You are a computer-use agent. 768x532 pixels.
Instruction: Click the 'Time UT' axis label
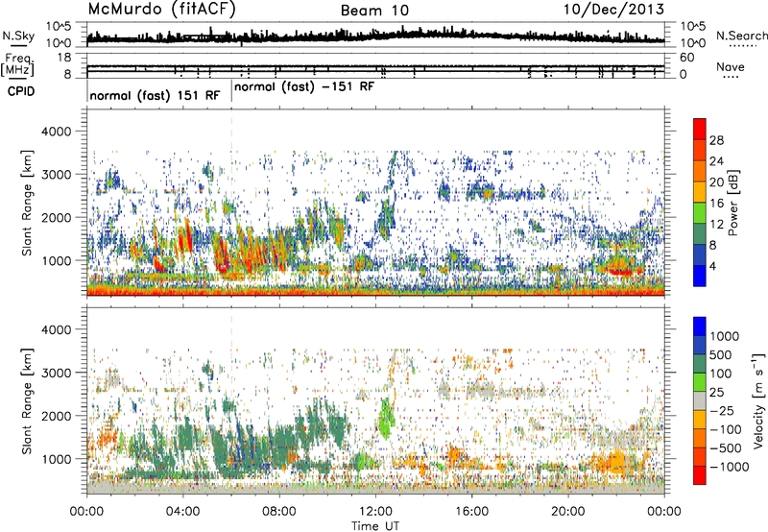point(375,526)
